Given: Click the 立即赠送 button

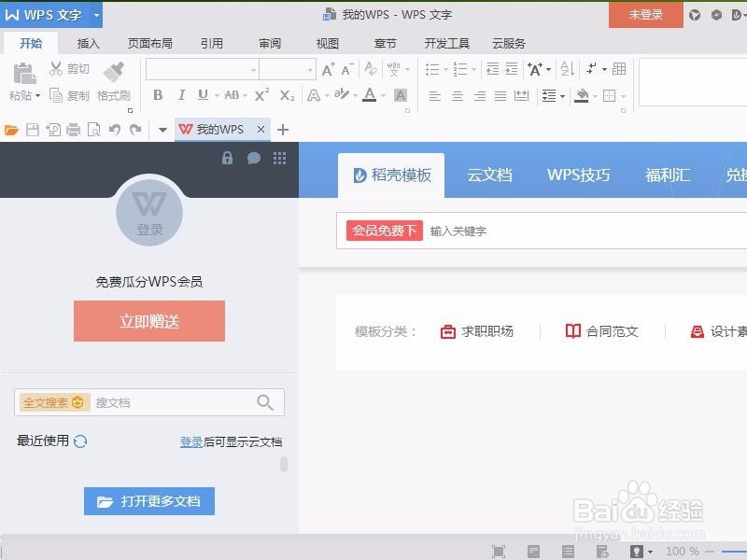Looking at the screenshot, I should click(148, 320).
